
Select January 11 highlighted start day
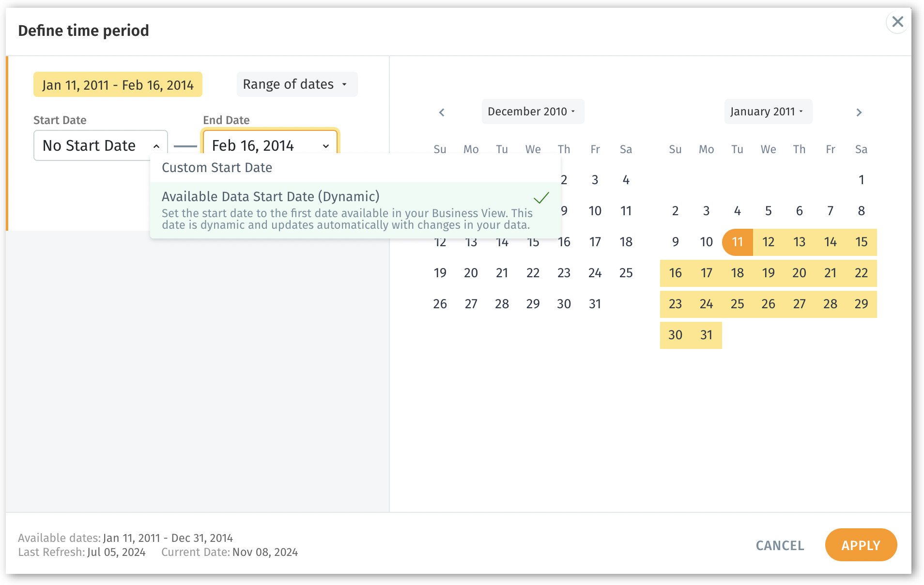point(737,242)
